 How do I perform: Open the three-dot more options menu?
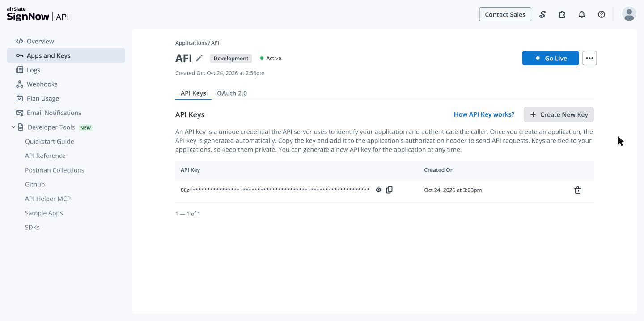[589, 58]
